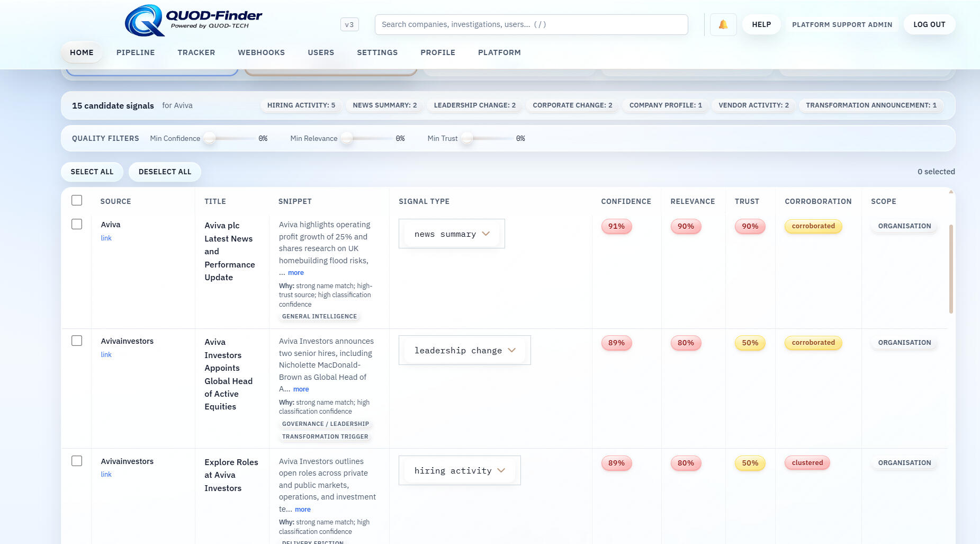Image resolution: width=980 pixels, height=544 pixels.
Task: Filter by News Summary: 2 chip
Action: click(385, 105)
